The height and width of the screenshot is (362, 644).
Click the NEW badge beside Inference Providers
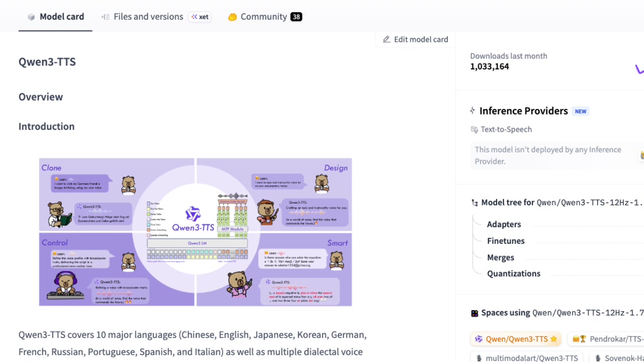click(x=581, y=112)
